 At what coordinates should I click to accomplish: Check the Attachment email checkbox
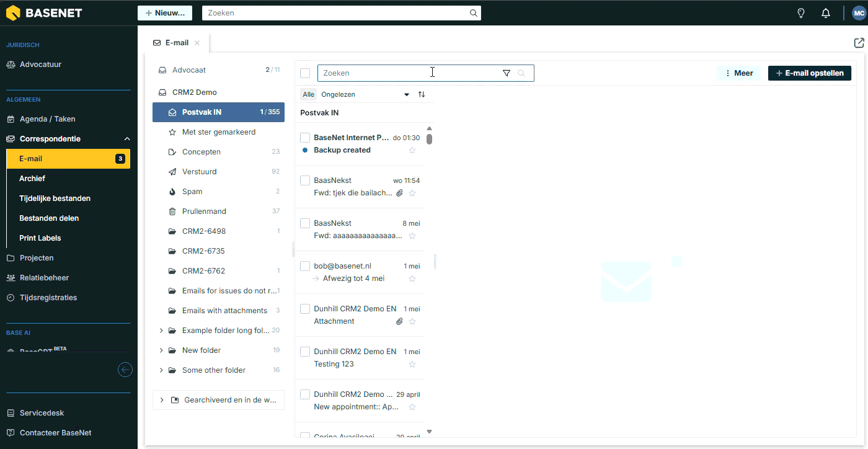point(305,309)
